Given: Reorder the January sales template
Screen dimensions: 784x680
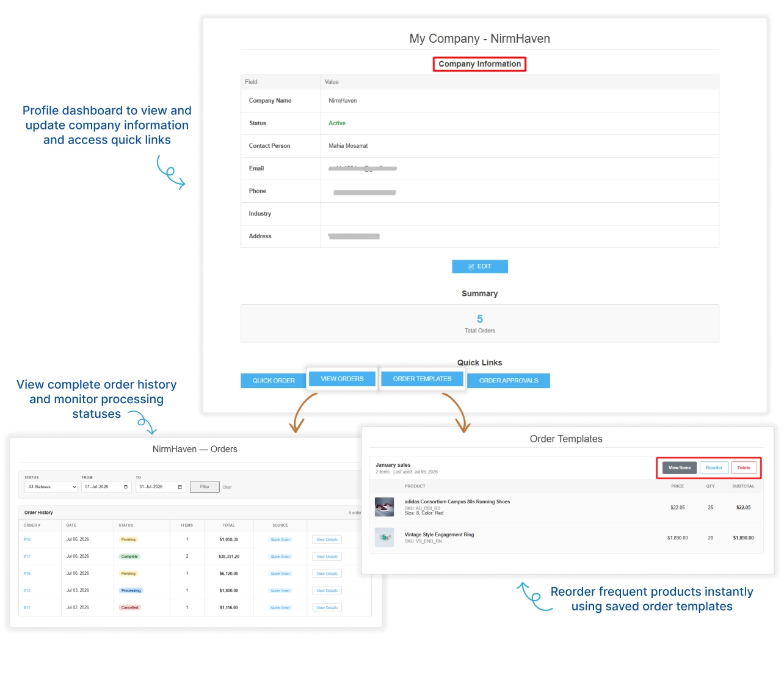Looking at the screenshot, I should [714, 468].
